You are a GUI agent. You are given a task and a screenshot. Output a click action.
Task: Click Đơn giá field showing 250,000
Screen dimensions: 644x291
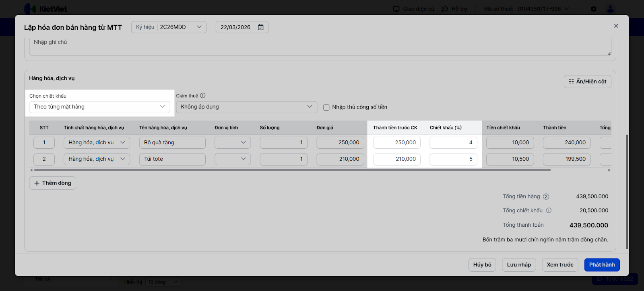(x=341, y=143)
